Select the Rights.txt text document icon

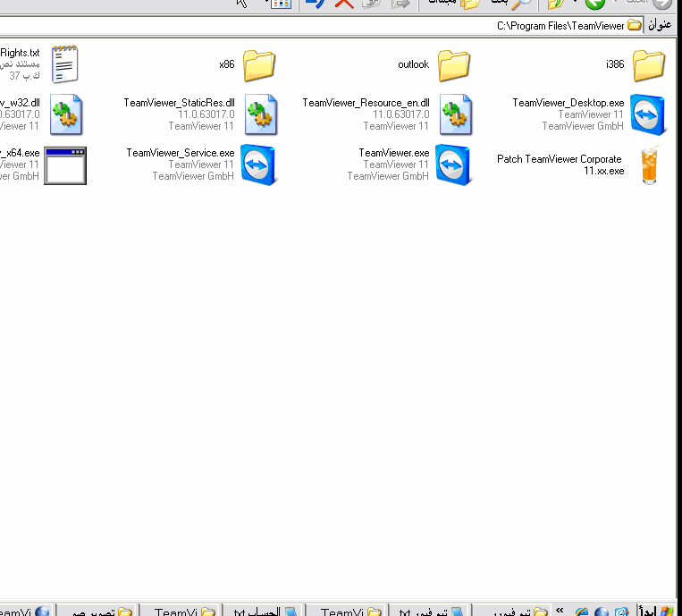[x=65, y=64]
